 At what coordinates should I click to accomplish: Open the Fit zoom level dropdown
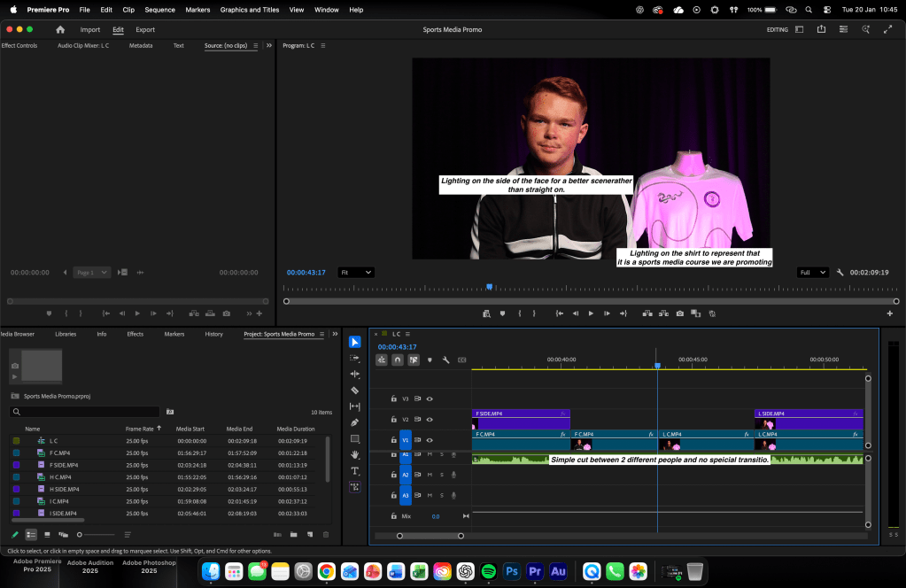(356, 273)
